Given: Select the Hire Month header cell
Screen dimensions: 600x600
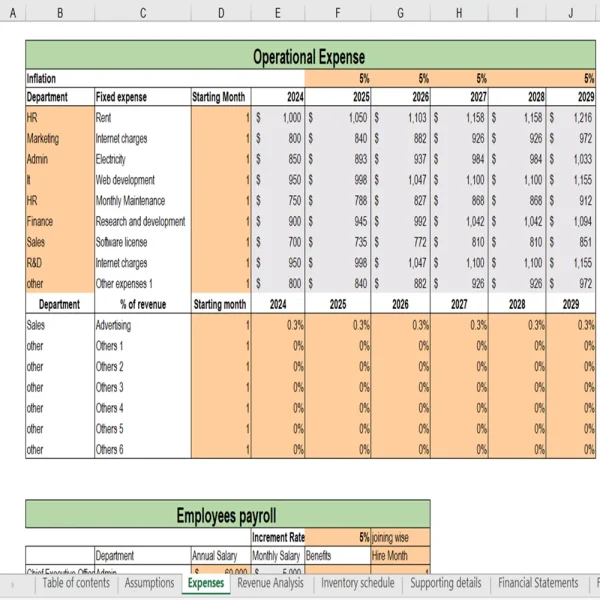Looking at the screenshot, I should 400,555.
